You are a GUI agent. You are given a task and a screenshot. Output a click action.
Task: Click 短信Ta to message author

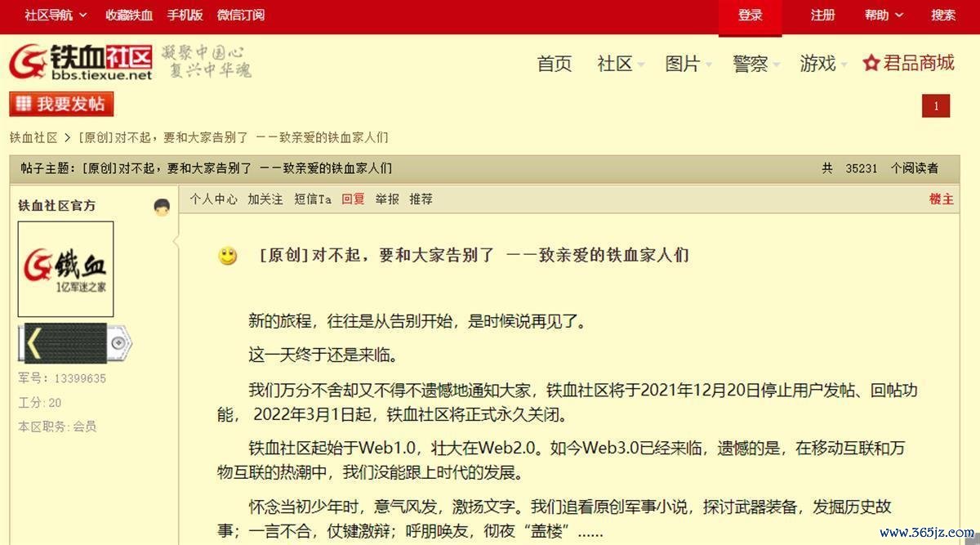313,199
